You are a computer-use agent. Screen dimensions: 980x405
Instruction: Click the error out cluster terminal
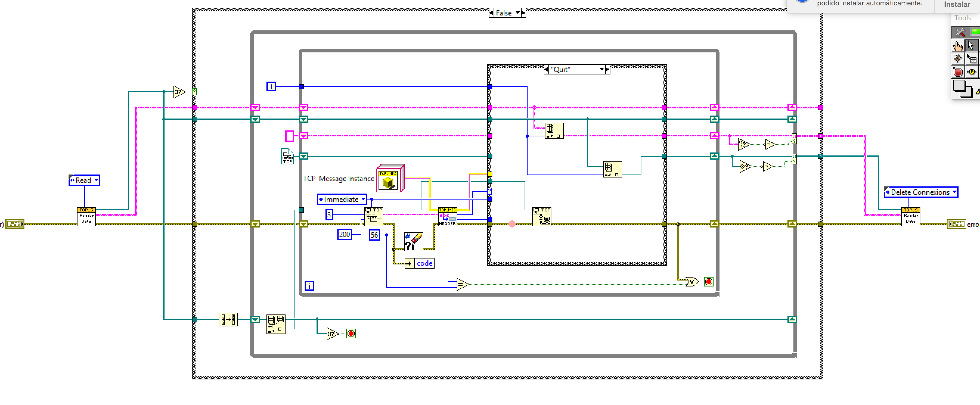956,224
